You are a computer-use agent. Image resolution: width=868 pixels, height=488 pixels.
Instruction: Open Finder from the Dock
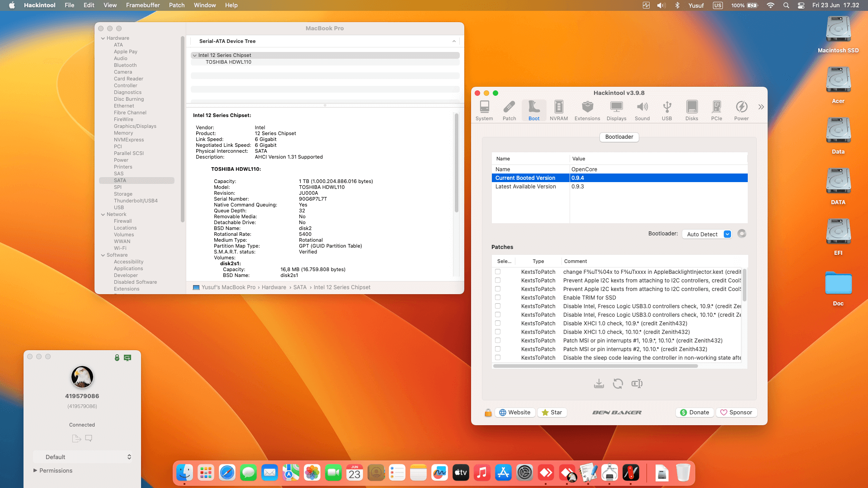pyautogui.click(x=184, y=473)
